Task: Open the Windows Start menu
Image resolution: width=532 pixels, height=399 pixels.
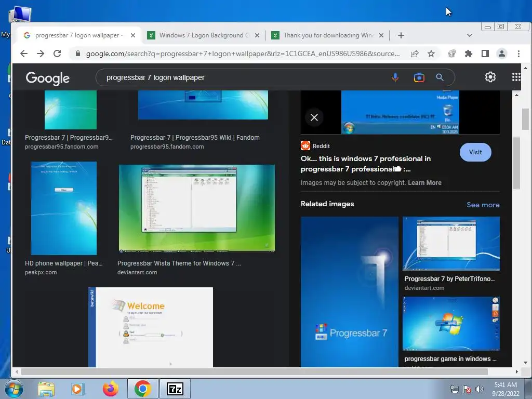Action: tap(14, 389)
